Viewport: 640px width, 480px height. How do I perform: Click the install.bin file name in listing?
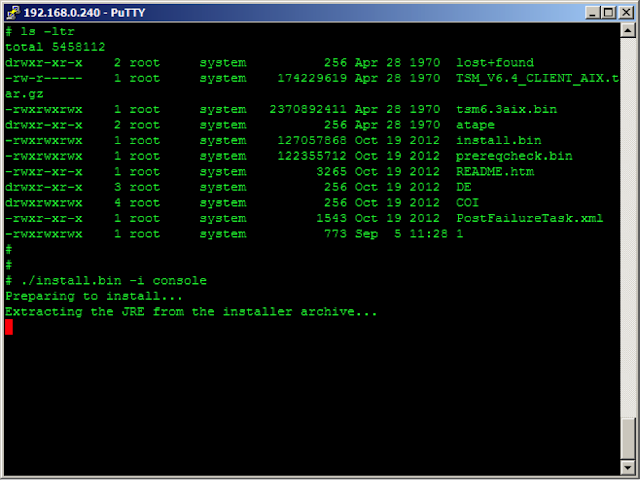499,140
